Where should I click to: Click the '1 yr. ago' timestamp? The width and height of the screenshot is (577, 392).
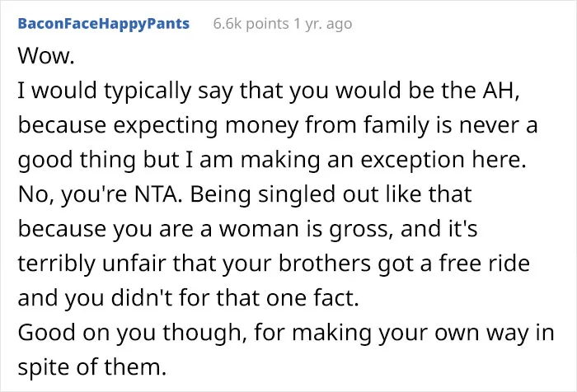point(323,24)
